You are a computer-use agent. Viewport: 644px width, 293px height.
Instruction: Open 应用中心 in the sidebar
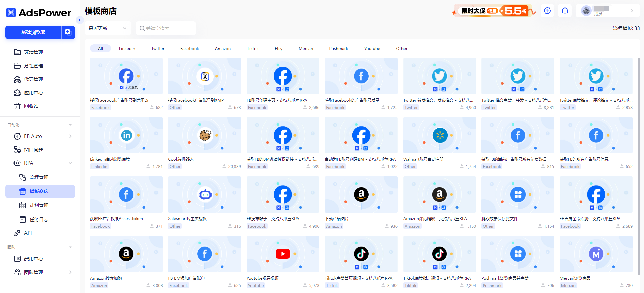click(34, 93)
